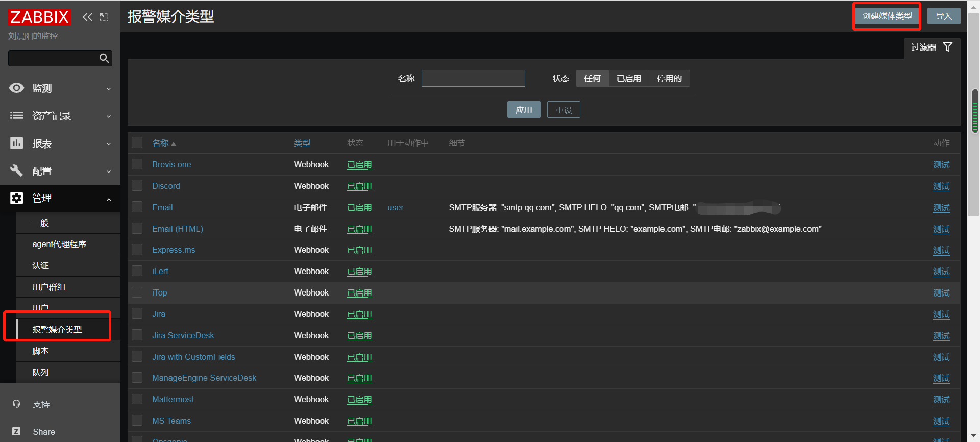The height and width of the screenshot is (442, 980).
Task: Open the 脚本 submenu item
Action: tap(41, 351)
